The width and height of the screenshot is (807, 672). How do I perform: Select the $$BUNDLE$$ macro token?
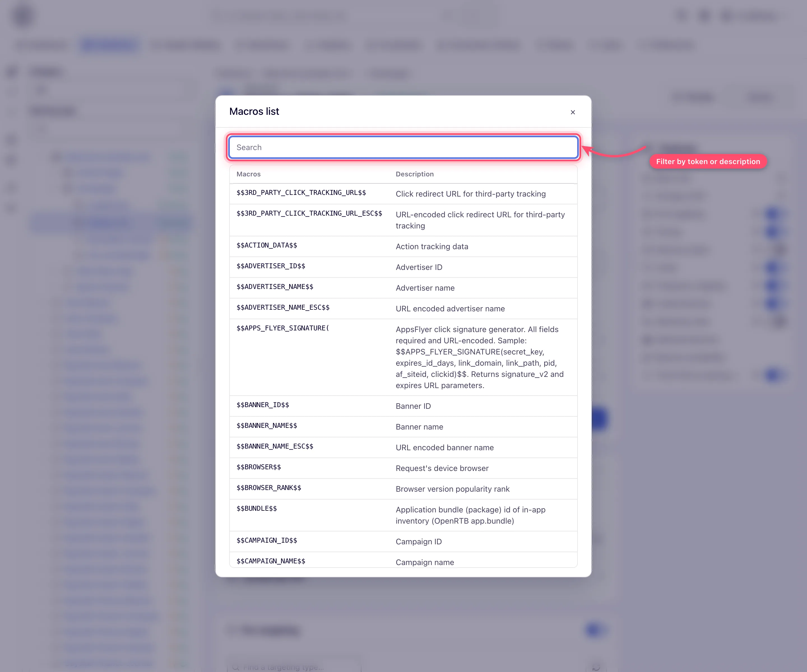(x=256, y=509)
